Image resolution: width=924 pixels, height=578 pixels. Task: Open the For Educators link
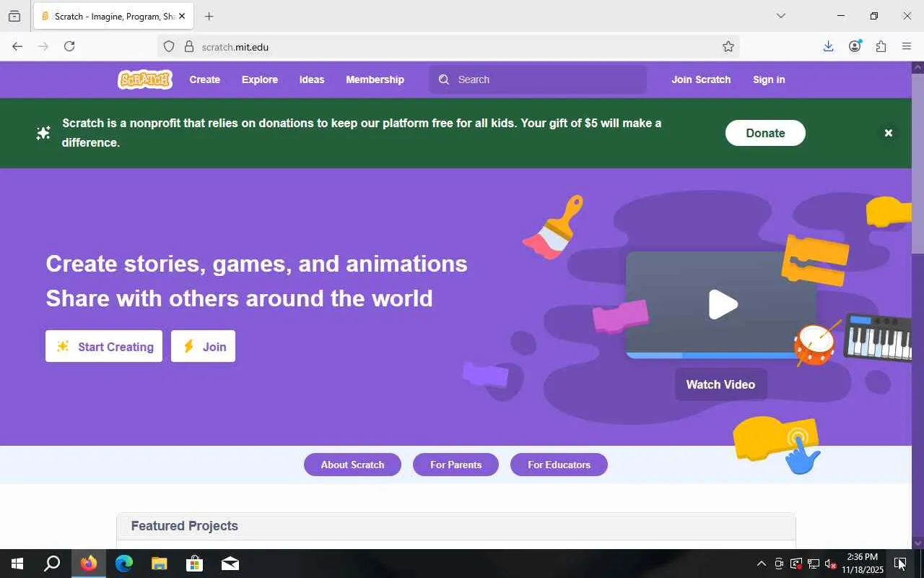click(x=559, y=465)
